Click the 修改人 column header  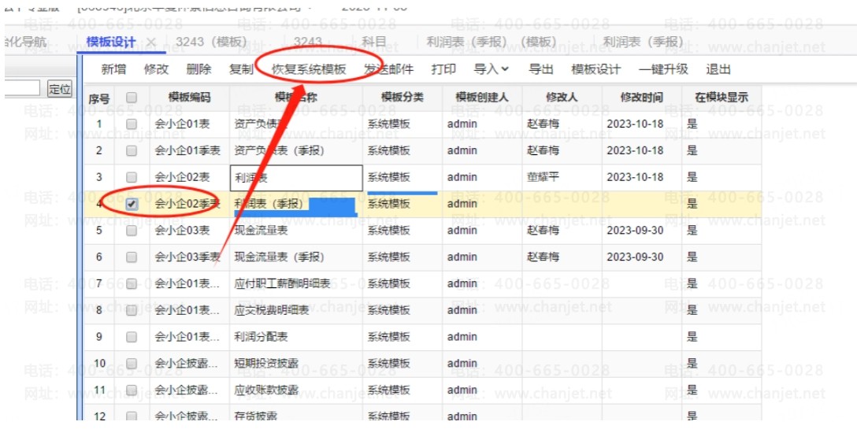click(x=562, y=98)
